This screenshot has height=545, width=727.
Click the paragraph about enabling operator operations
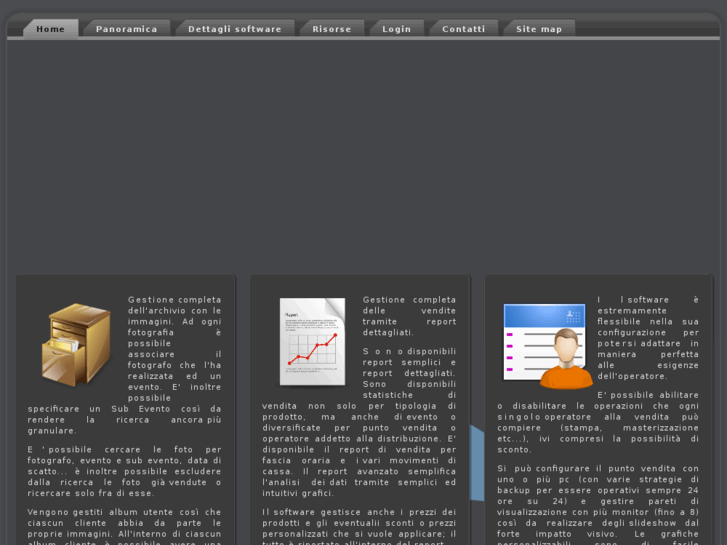tap(598, 422)
